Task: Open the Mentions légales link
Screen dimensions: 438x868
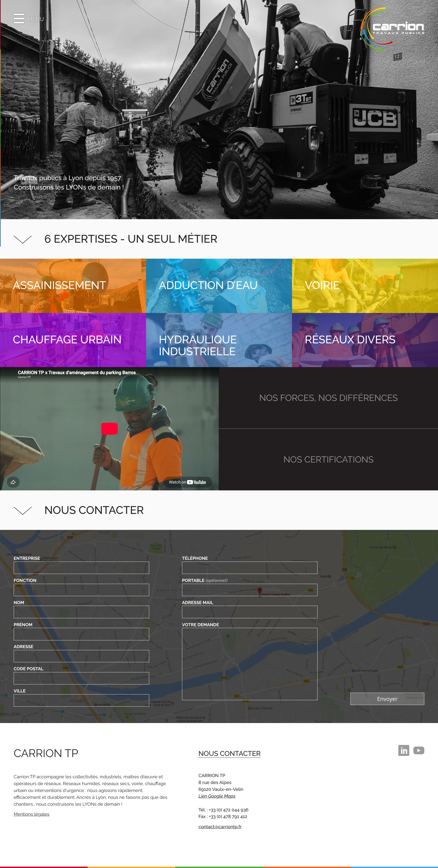Action: 31,814
